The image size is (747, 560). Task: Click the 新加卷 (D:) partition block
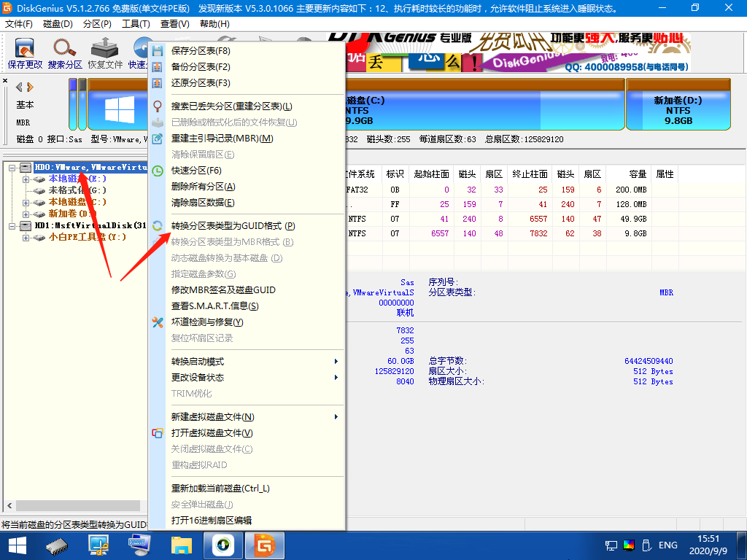tap(678, 110)
